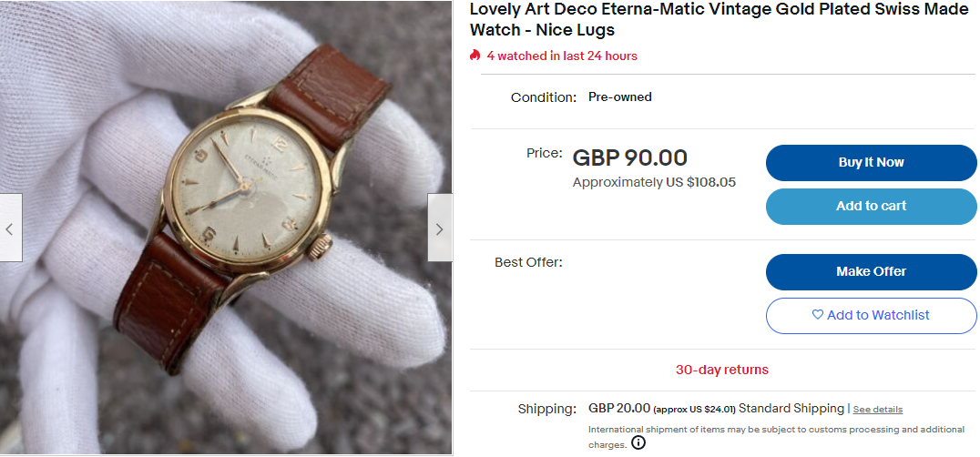The height and width of the screenshot is (457, 980).
Task: Show the previous product image
Action: tap(10, 228)
